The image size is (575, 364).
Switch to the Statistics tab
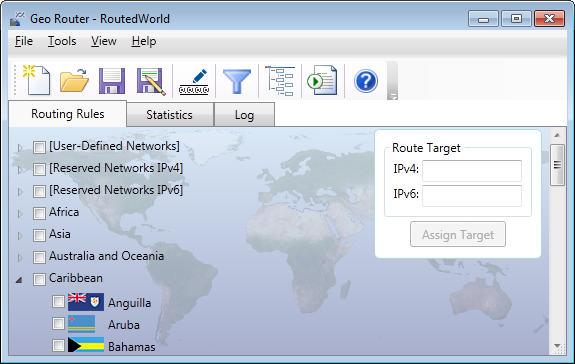pyautogui.click(x=170, y=115)
